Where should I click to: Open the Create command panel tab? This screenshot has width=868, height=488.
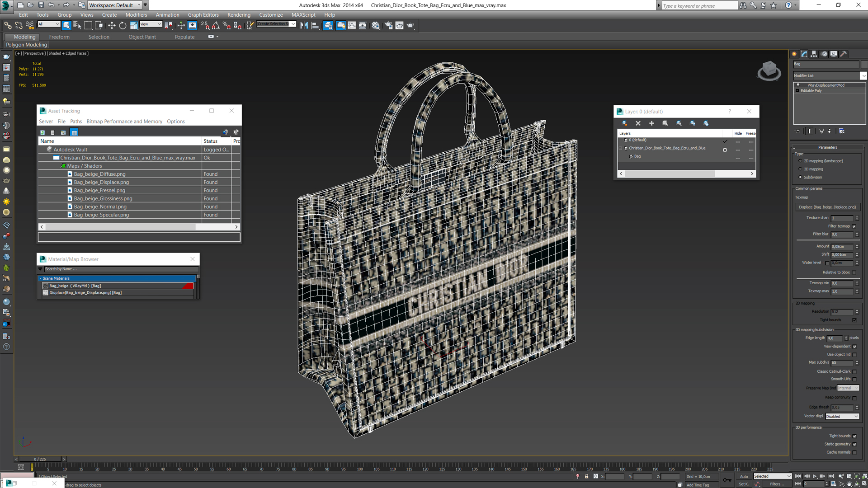(x=794, y=54)
